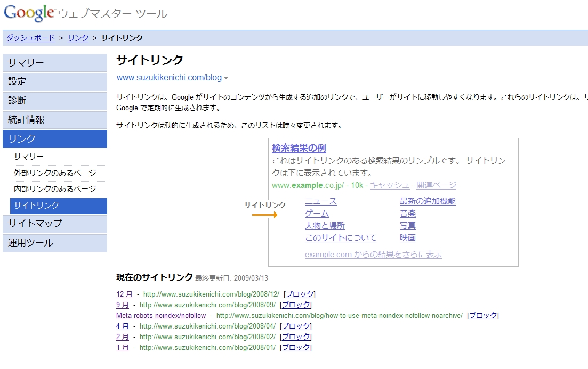Click the www.suzukikenichi.com/blog site name

click(169, 78)
